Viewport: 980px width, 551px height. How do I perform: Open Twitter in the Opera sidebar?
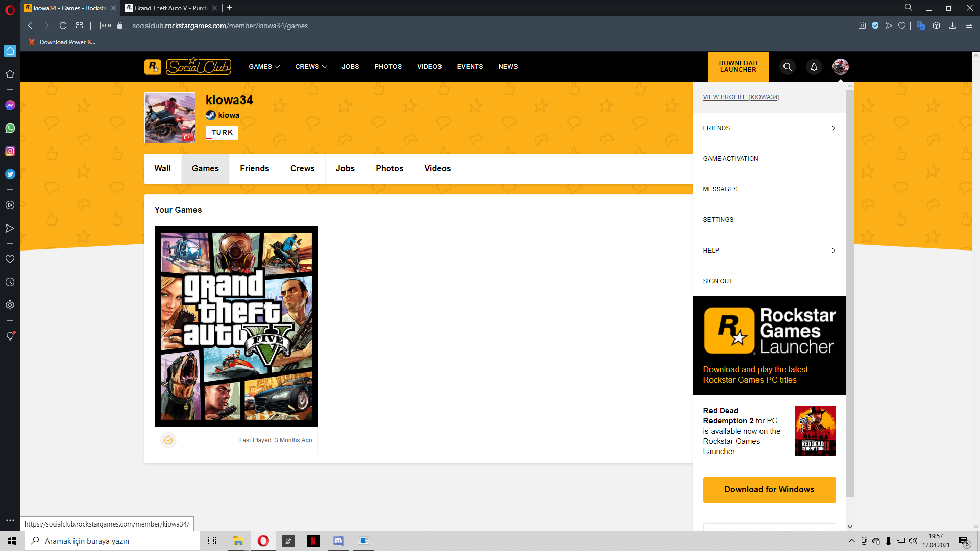[x=10, y=174]
